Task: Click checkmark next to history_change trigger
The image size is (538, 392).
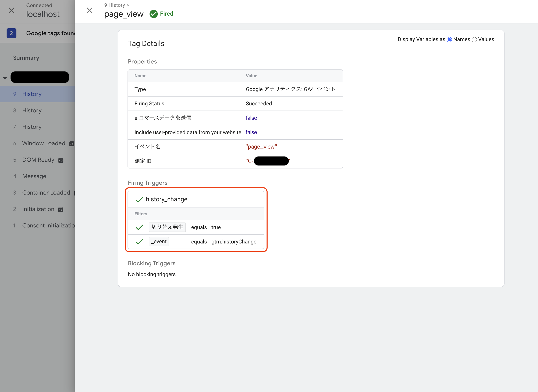Action: (139, 199)
